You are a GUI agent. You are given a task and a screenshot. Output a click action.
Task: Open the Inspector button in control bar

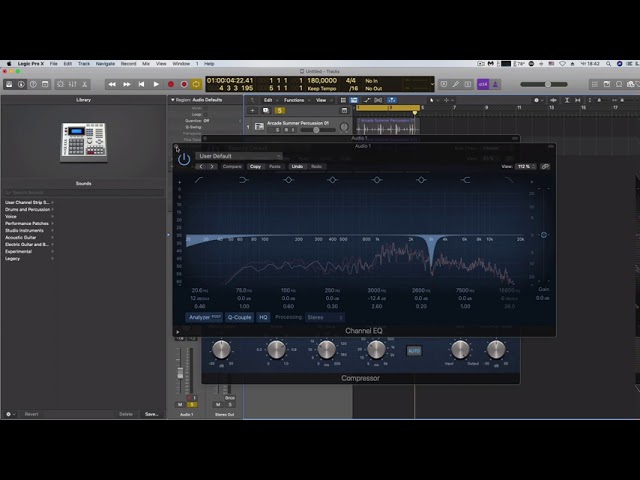click(x=21, y=84)
